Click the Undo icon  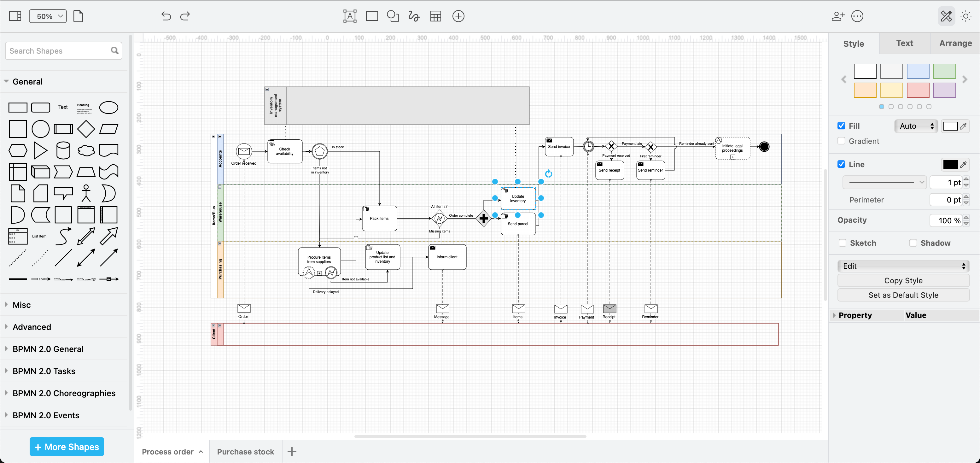coord(166,16)
